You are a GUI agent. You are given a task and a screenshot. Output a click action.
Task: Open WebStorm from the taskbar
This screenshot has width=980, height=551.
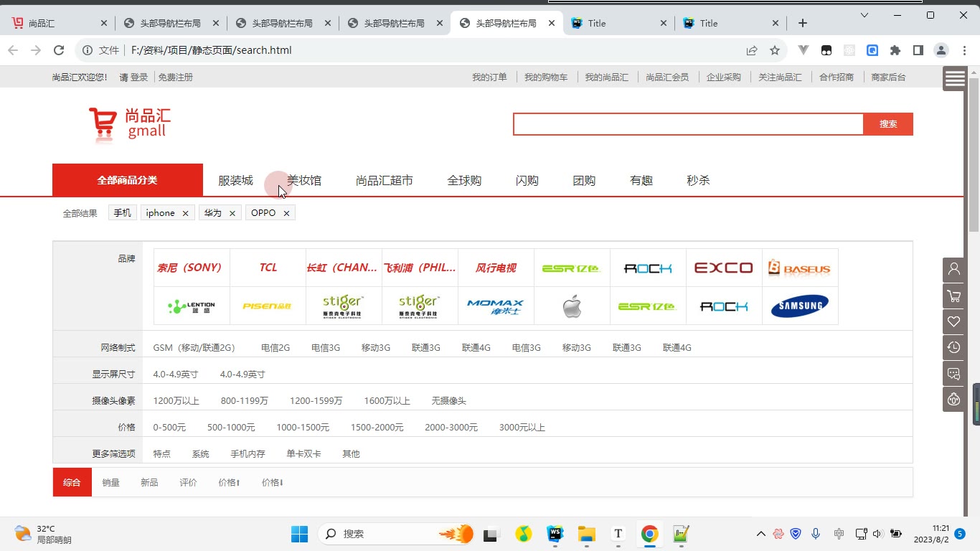click(x=555, y=534)
